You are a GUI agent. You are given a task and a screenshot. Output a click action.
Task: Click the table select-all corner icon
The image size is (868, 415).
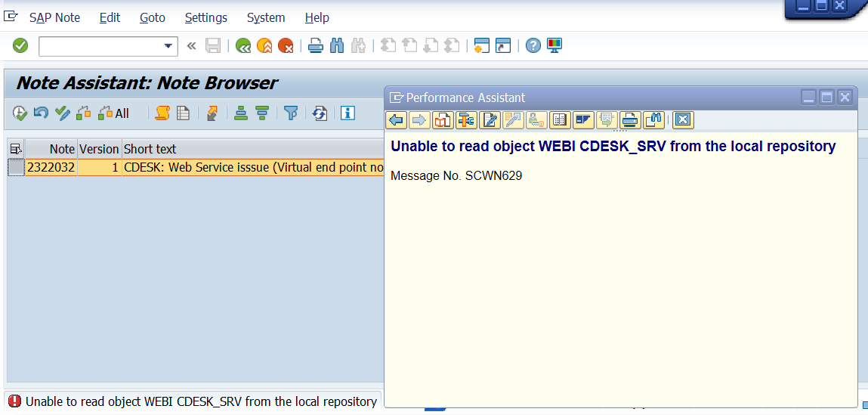coord(16,148)
